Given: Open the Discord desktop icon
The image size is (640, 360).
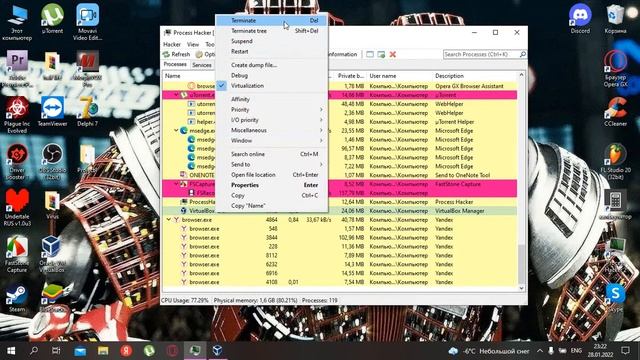Looking at the screenshot, I should click(580, 19).
